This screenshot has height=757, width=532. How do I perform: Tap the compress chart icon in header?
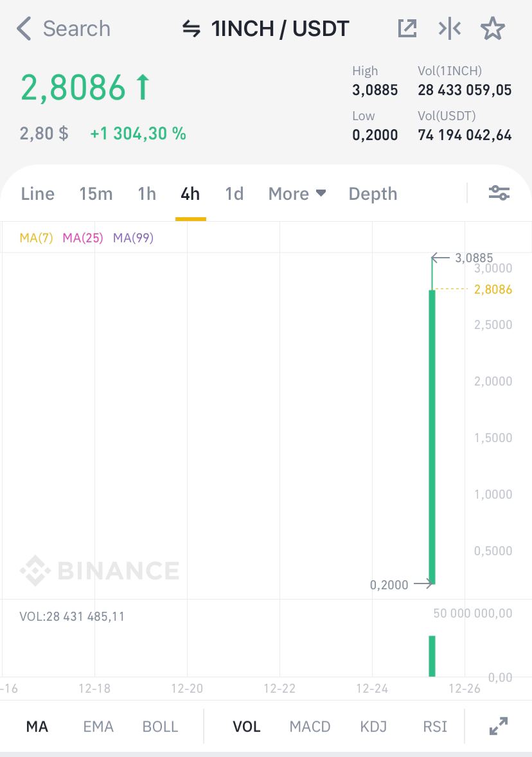tap(450, 29)
